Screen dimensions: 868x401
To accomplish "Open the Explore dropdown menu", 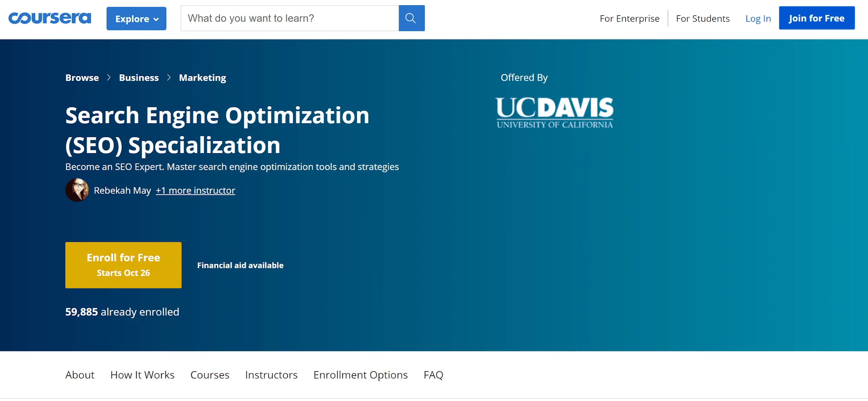I will tap(136, 18).
